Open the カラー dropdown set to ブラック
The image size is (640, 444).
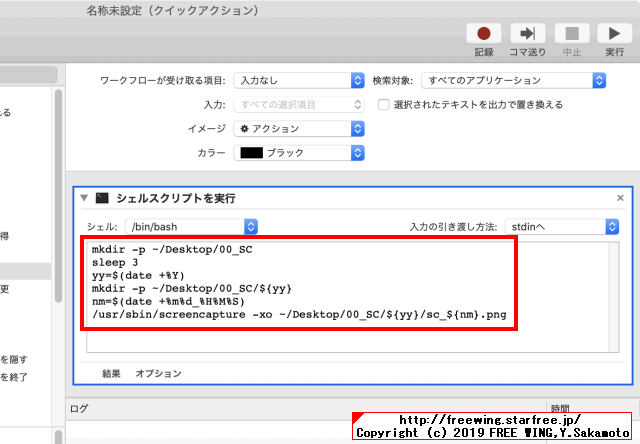click(299, 153)
